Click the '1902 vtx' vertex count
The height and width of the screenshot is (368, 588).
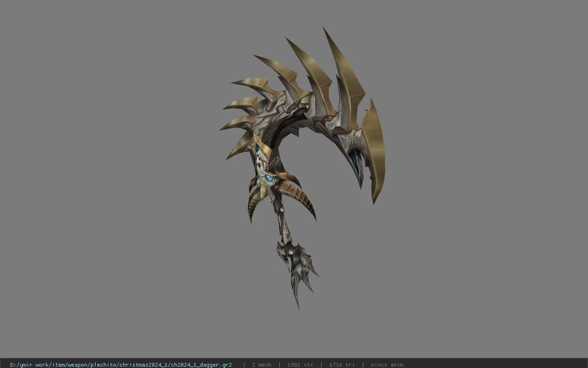point(300,365)
